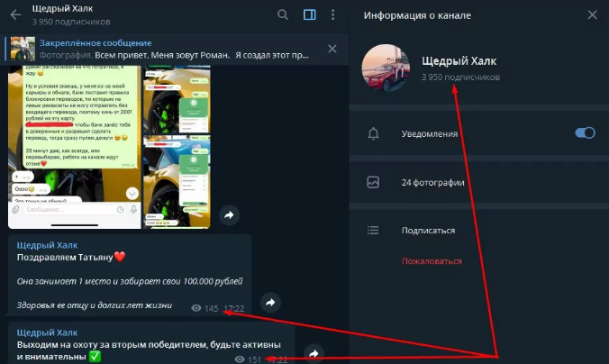Forward the photo album post via share arrow
This screenshot has height=364, width=609.
tap(229, 215)
